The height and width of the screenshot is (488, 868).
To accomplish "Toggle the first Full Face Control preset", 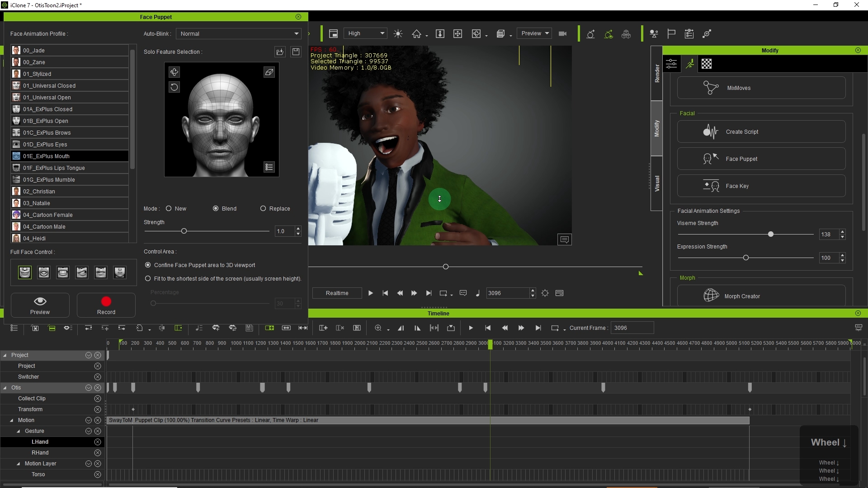I will click(x=25, y=272).
